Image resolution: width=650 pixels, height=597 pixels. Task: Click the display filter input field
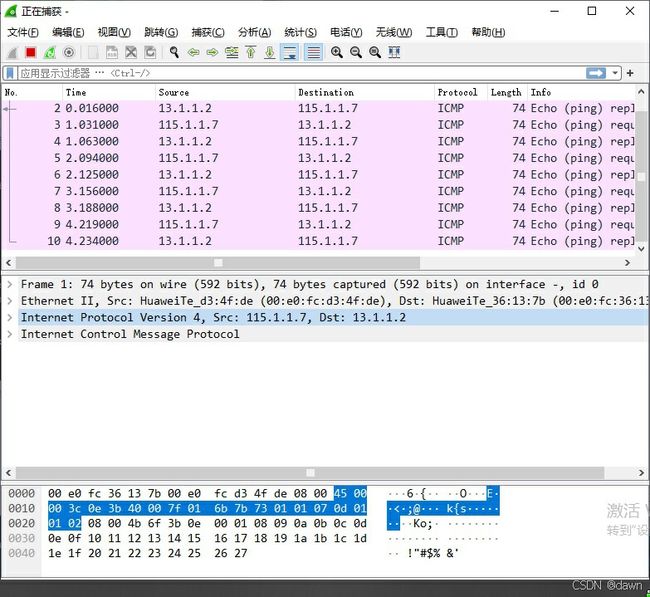[x=302, y=73]
